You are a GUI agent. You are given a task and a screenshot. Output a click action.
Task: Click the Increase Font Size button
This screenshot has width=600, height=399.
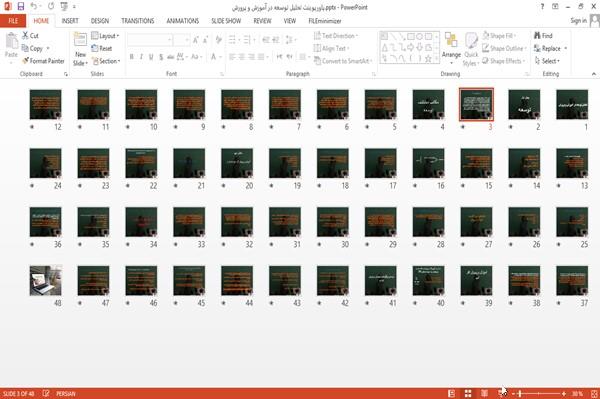click(196, 40)
